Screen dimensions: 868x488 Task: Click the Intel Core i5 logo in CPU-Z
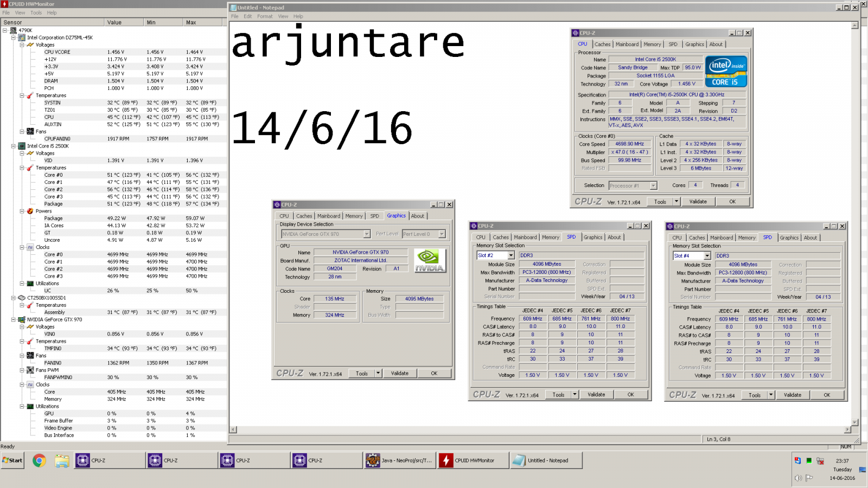coord(726,72)
